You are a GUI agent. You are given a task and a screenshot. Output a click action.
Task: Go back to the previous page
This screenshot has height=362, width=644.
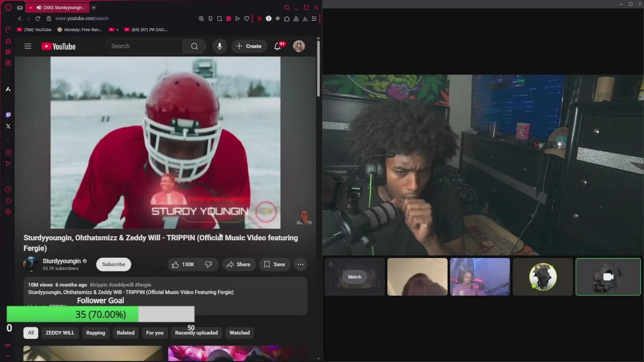point(20,19)
